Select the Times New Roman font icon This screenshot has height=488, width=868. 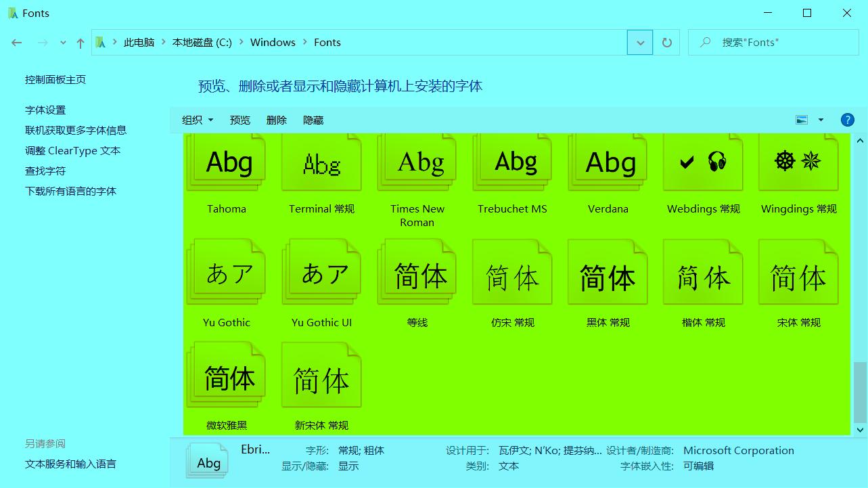coord(417,162)
